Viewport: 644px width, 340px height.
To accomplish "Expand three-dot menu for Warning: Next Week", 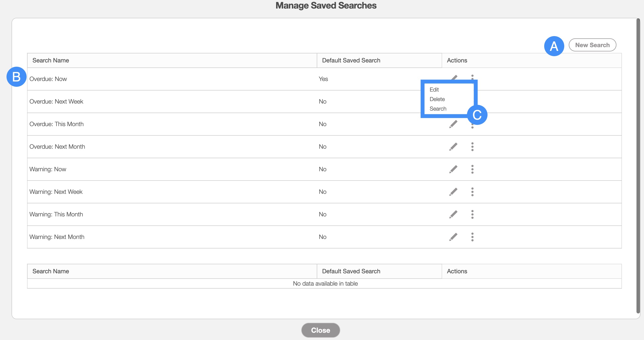I will tap(472, 192).
